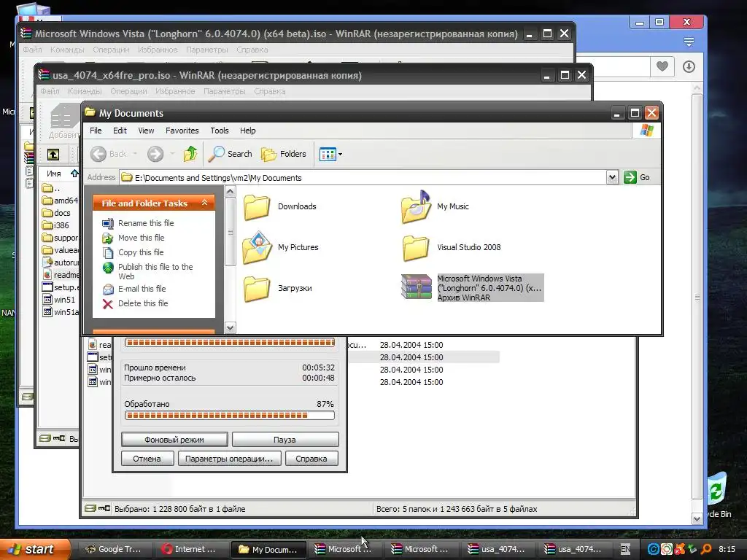Click the Back arrow in My Documents
The width and height of the screenshot is (747, 560).
point(98,154)
